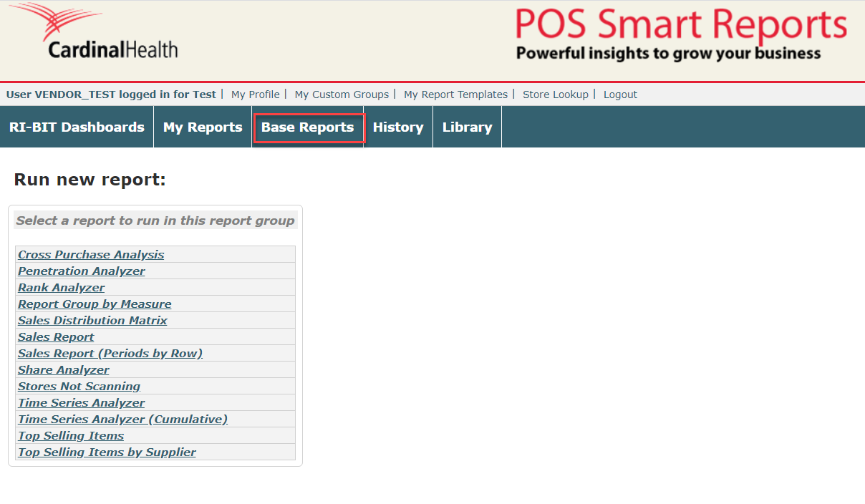Image resolution: width=865 pixels, height=504 pixels.
Task: Open the Share Analyzer report
Action: (64, 370)
